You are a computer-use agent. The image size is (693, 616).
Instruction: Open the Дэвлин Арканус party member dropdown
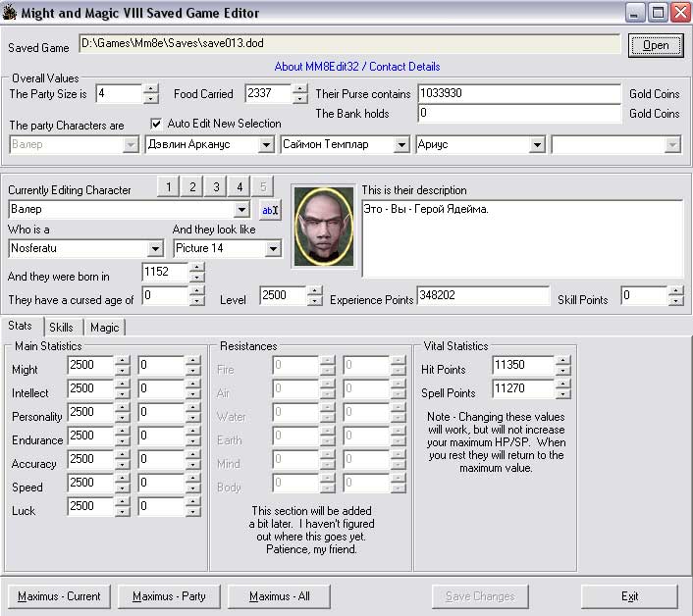click(266, 144)
